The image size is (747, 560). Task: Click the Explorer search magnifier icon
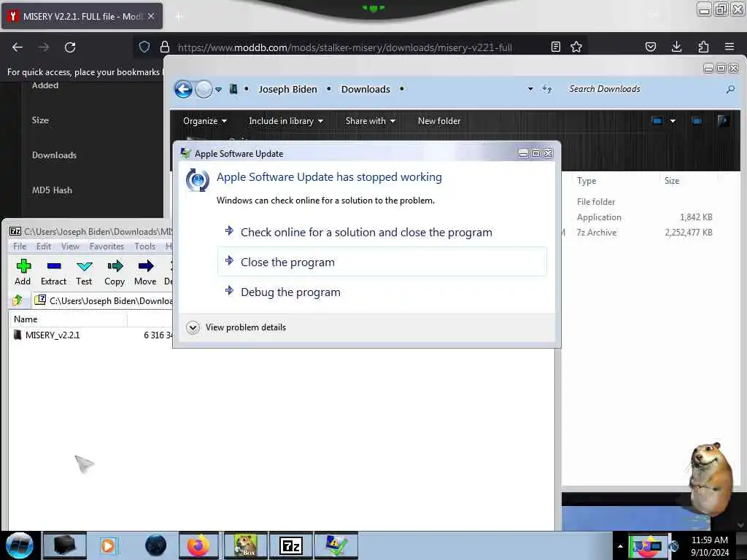click(x=729, y=89)
